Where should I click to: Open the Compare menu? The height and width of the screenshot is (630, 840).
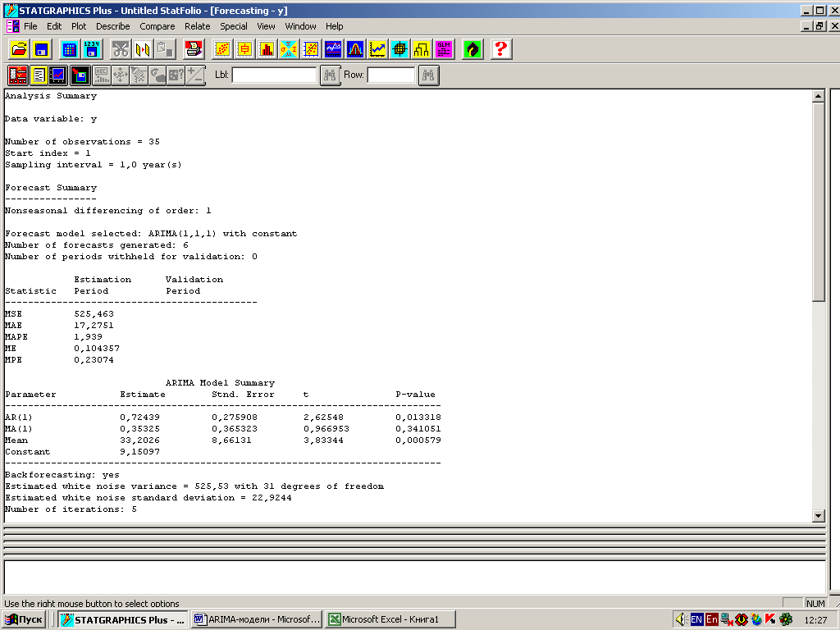coord(157,26)
